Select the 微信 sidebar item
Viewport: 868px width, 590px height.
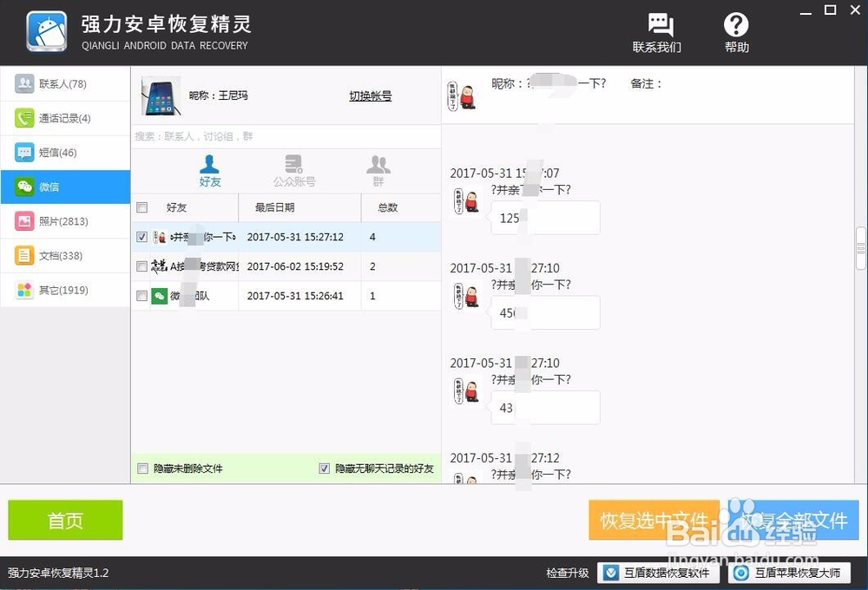point(65,187)
